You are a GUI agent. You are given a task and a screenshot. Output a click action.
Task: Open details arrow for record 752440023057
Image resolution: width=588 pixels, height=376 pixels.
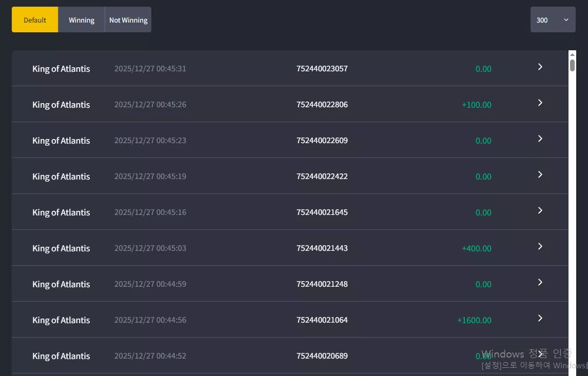[540, 67]
